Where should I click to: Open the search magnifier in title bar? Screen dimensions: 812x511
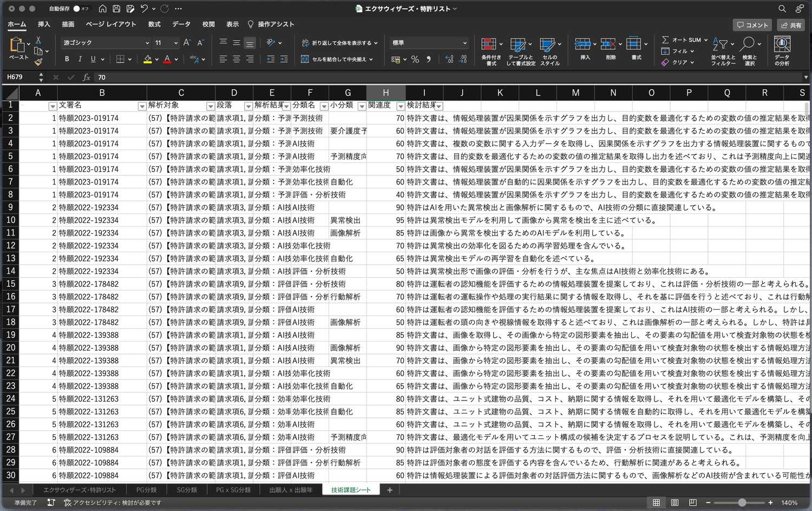tap(782, 9)
